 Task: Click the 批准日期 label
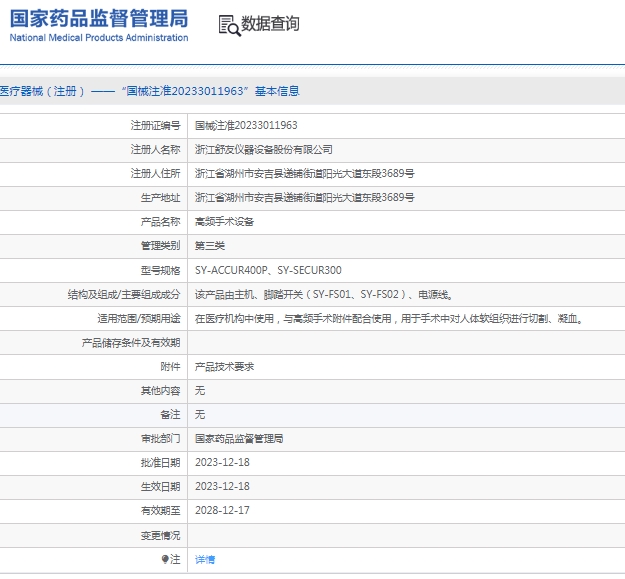[160, 463]
